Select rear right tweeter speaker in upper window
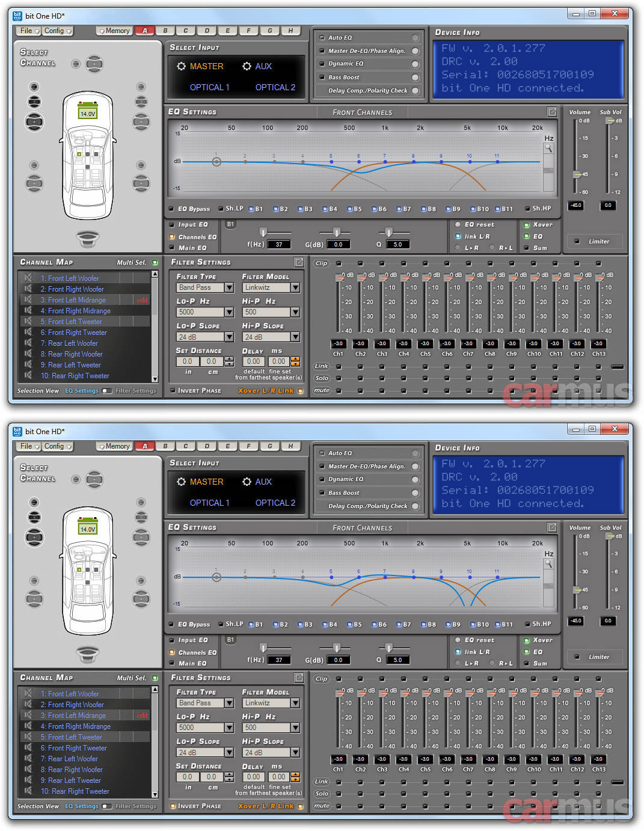Image resolution: width=644 pixels, height=831 pixels. pyautogui.click(x=141, y=165)
